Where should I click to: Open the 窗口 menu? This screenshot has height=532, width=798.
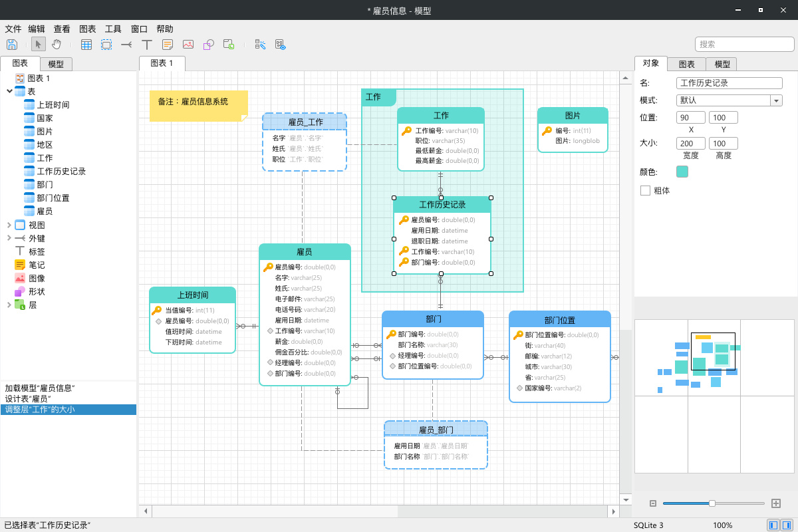point(139,29)
